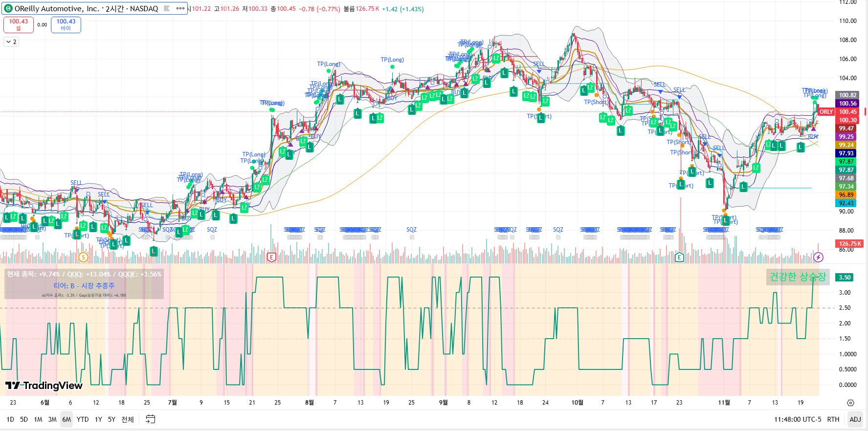Screen dimensions: 868x431
Task: Open chart settings hexagon gear icon
Action: 850,403
